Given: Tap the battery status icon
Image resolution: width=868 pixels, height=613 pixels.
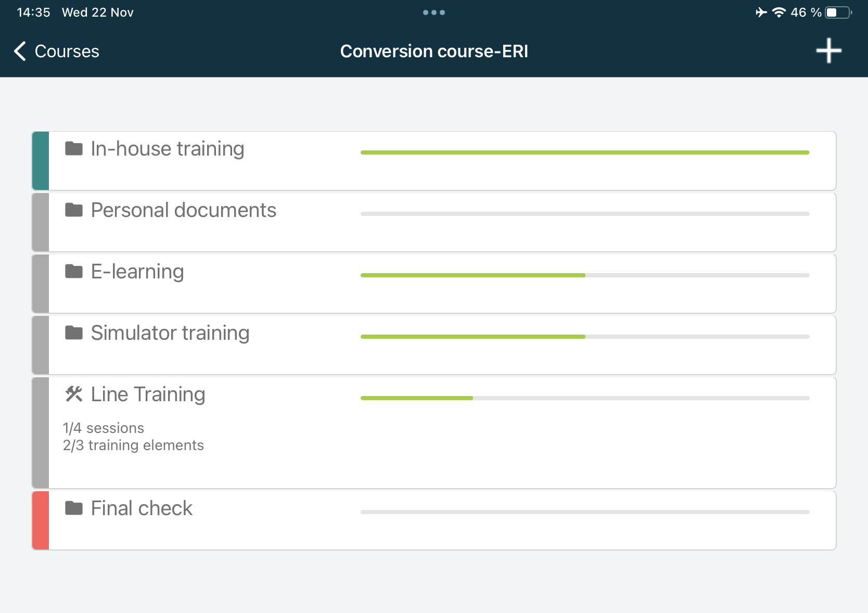Looking at the screenshot, I should pyautogui.click(x=838, y=12).
